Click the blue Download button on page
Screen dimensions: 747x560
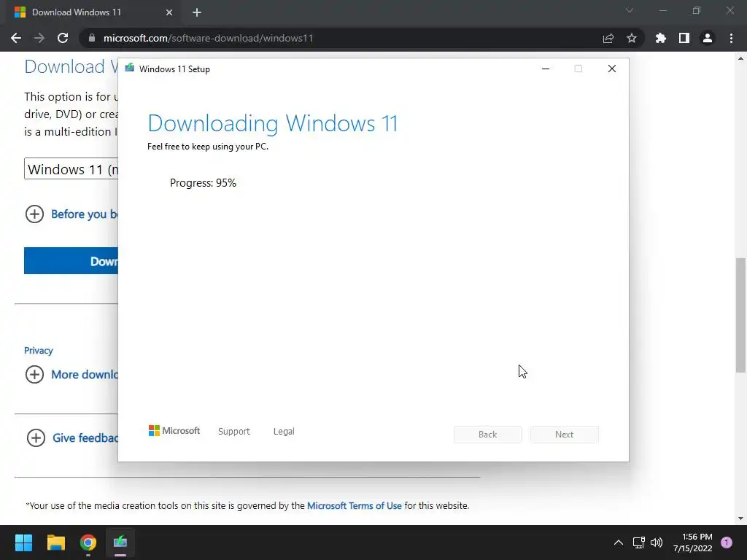71,260
